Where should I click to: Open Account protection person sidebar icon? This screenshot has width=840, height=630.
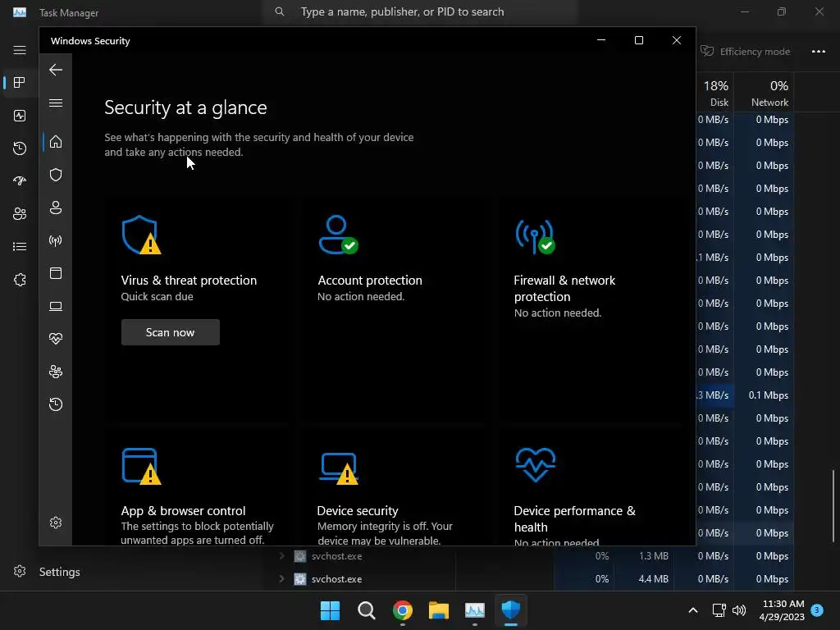coord(56,208)
